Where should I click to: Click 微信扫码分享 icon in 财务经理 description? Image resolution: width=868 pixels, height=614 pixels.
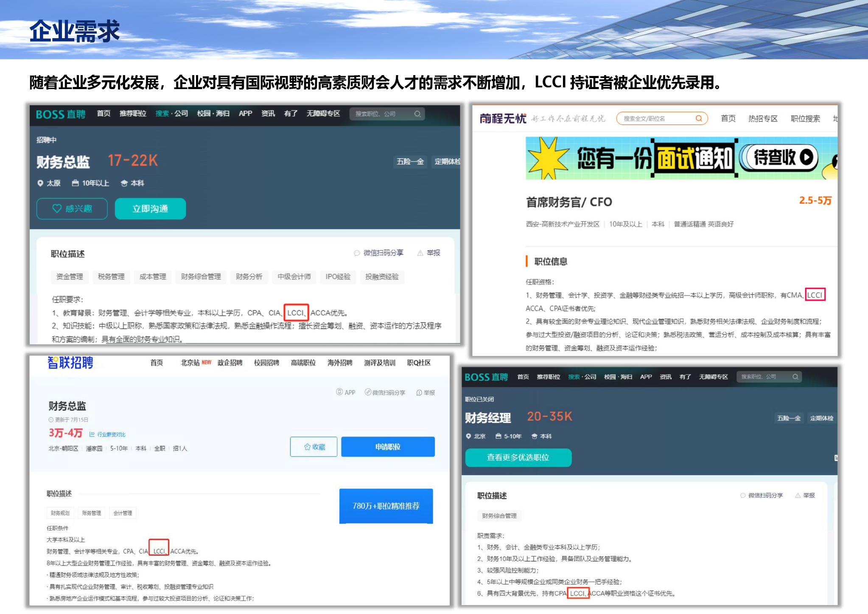tap(743, 495)
